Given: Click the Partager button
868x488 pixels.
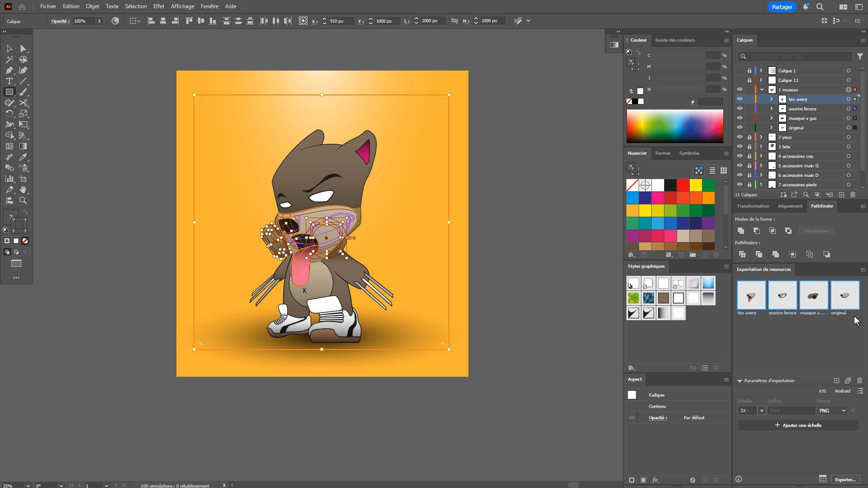Looking at the screenshot, I should click(x=782, y=7).
